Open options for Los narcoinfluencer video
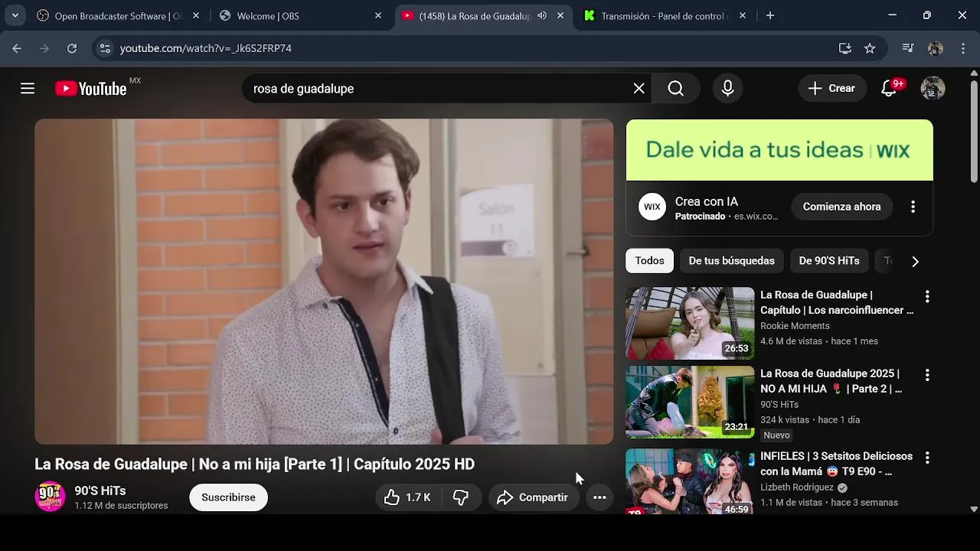Viewport: 980px width, 551px height. click(927, 296)
